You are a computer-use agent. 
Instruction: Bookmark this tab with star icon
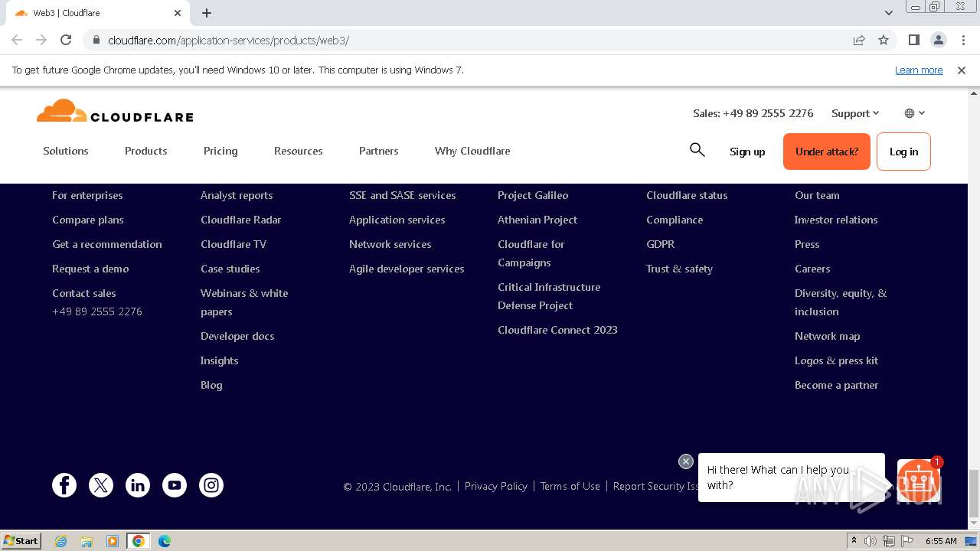884,40
